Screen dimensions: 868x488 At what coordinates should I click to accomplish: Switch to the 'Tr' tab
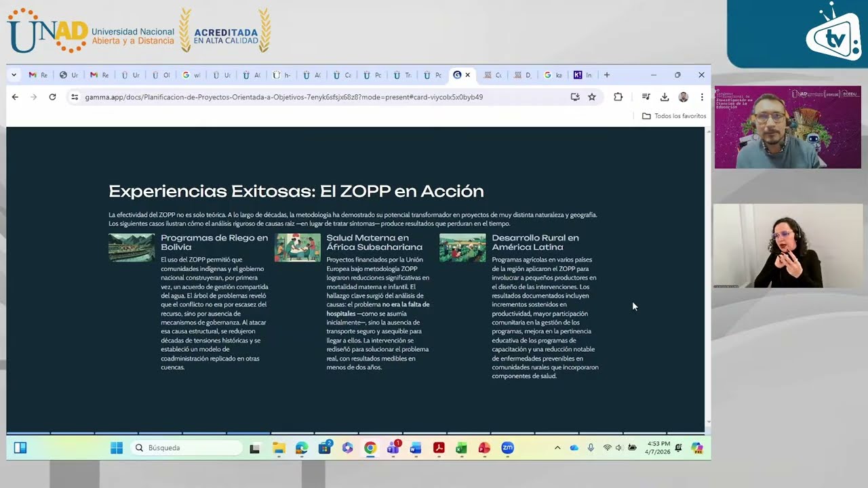tap(402, 75)
